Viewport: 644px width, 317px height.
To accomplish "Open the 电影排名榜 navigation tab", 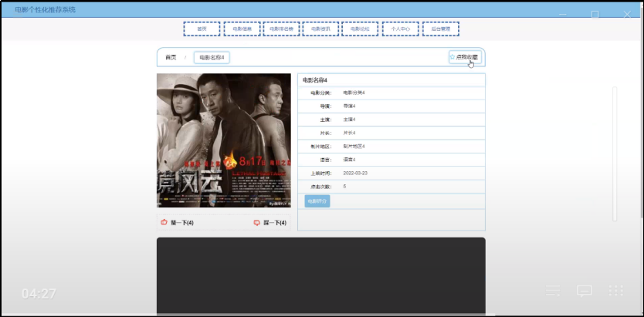I will [281, 29].
